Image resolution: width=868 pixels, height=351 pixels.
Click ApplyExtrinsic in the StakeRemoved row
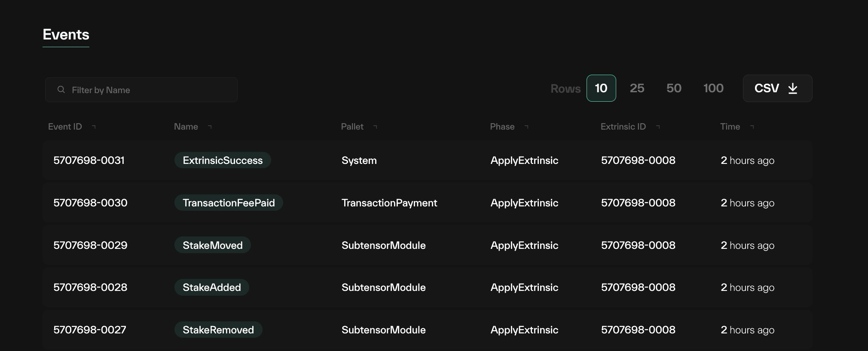(x=525, y=330)
